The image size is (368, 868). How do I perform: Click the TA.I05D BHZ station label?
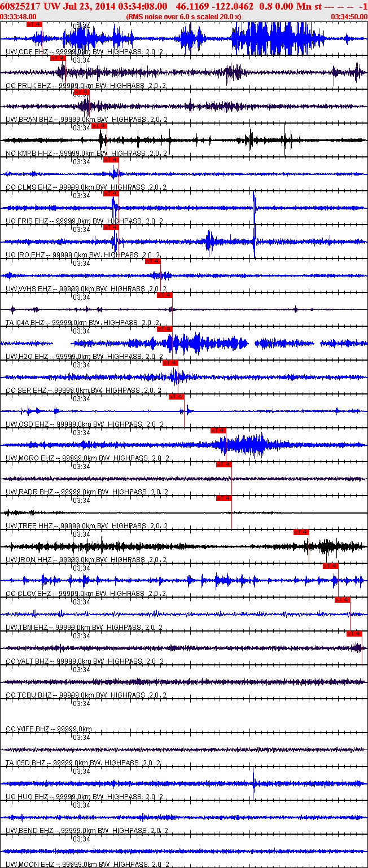click(25, 762)
